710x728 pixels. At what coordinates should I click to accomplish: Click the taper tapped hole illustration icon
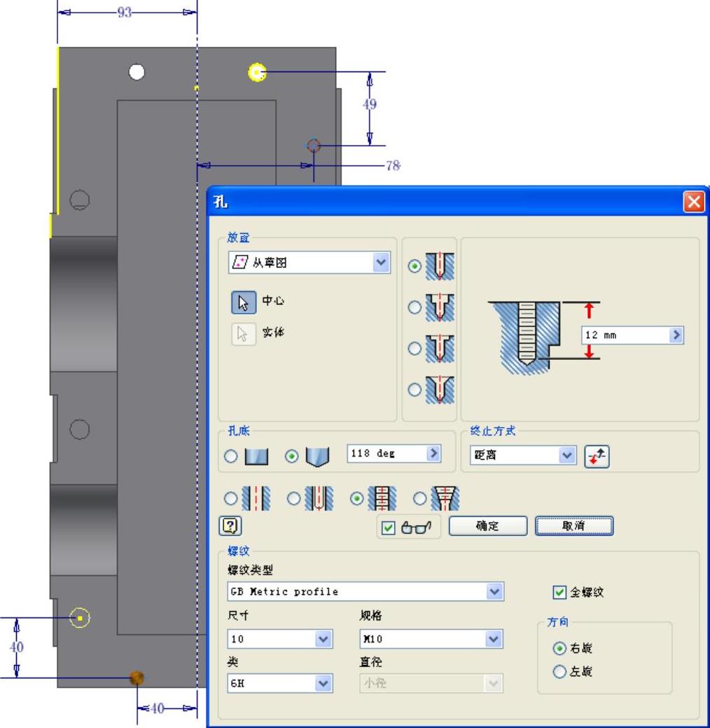click(445, 498)
